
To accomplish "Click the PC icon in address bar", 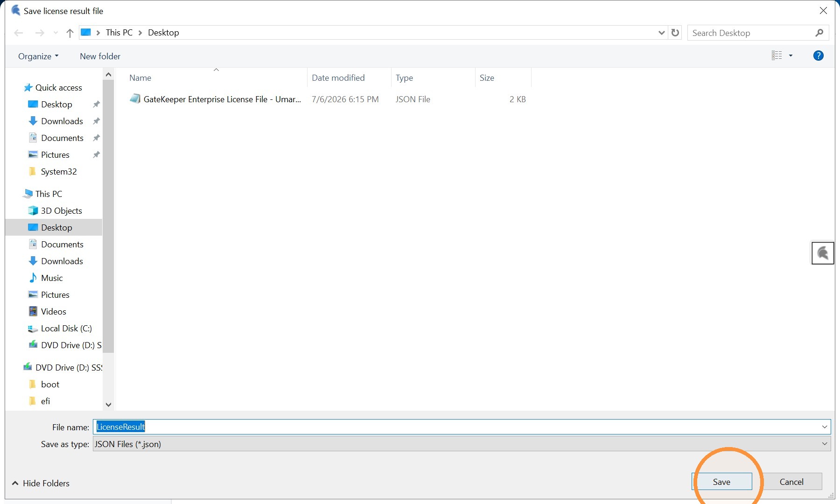I will (86, 32).
